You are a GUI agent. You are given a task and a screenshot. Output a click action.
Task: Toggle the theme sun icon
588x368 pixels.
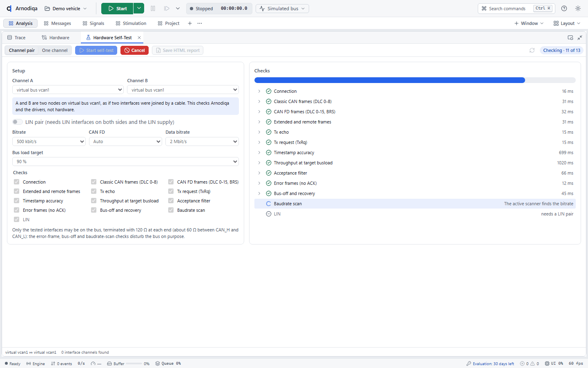point(578,9)
